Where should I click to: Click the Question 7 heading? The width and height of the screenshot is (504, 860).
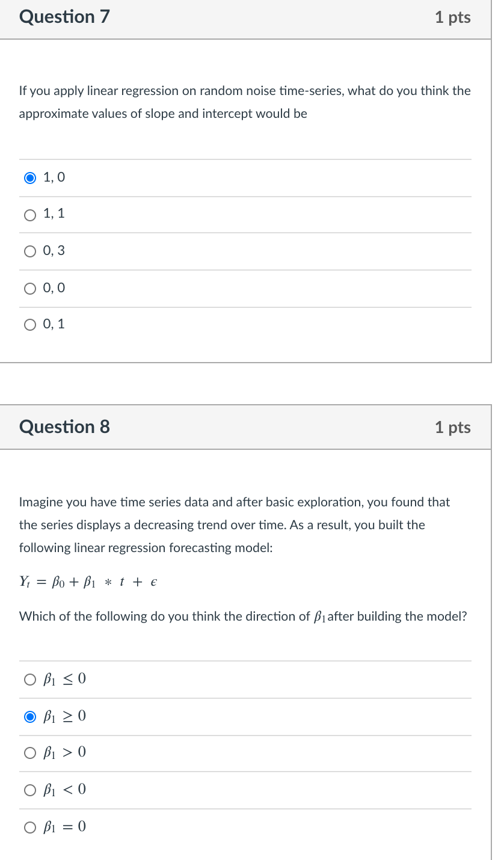(64, 17)
